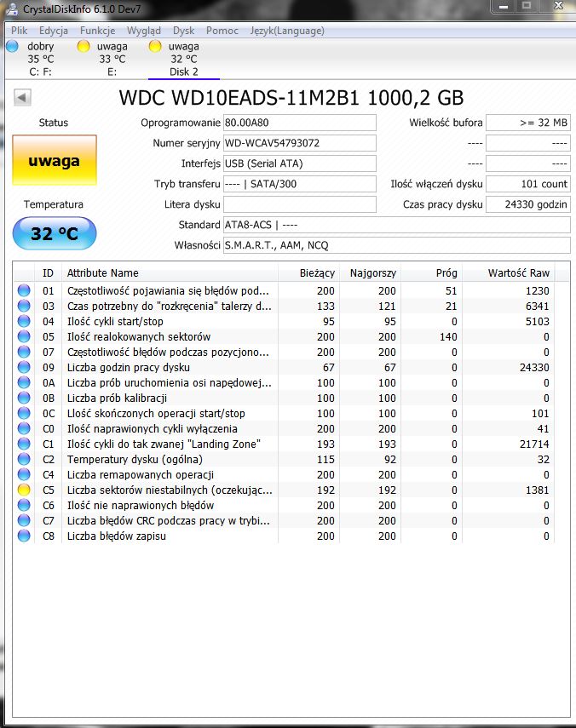Viewport: 576px width, 728px height.
Task: Click the empty Litera dysku field
Action: tap(300, 204)
